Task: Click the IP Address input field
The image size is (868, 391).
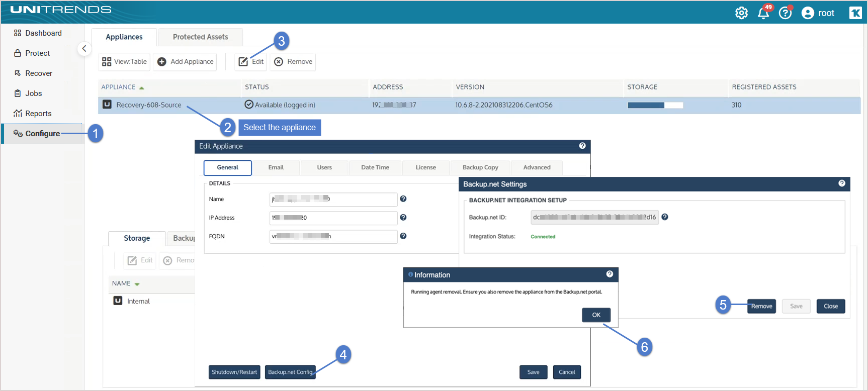Action: coord(333,218)
